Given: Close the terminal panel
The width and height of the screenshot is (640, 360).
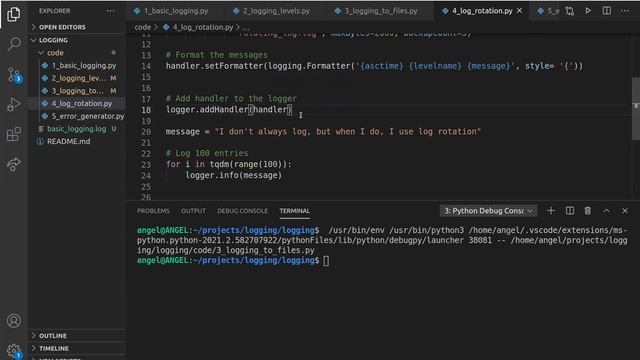Looking at the screenshot, I should (624, 211).
